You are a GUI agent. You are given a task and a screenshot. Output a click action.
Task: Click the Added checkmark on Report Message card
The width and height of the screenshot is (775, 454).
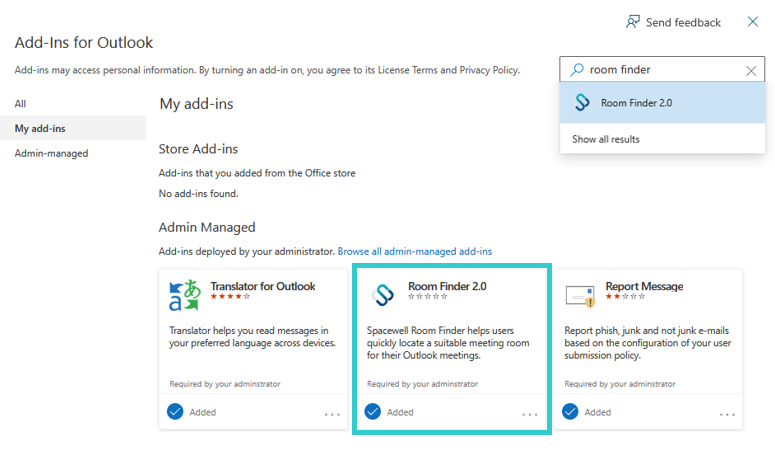tap(570, 412)
